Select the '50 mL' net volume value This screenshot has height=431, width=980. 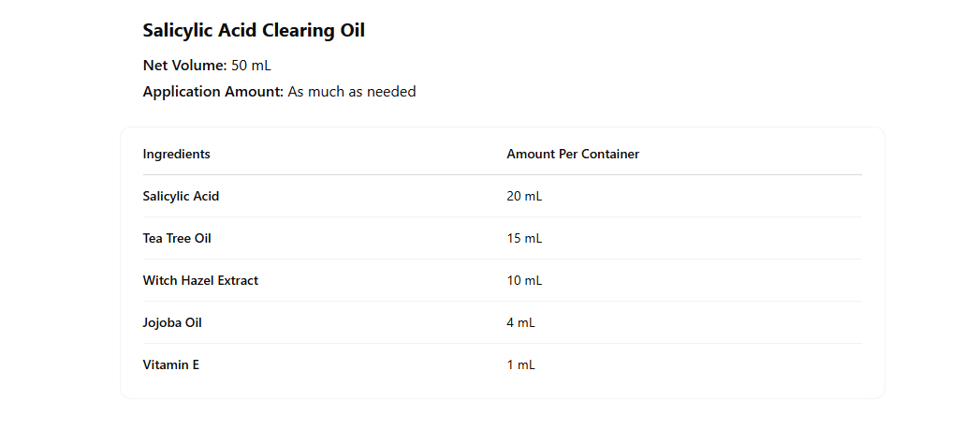252,66
